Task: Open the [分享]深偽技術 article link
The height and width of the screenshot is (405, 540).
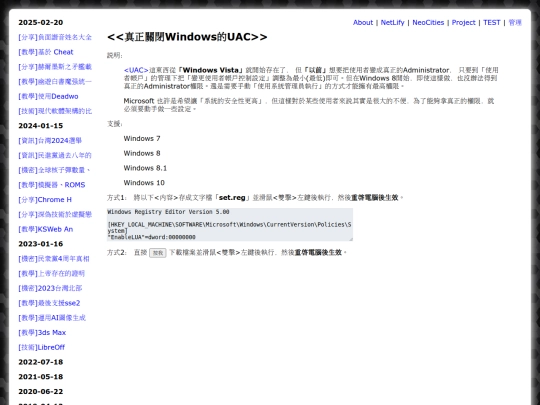Action: point(55,215)
